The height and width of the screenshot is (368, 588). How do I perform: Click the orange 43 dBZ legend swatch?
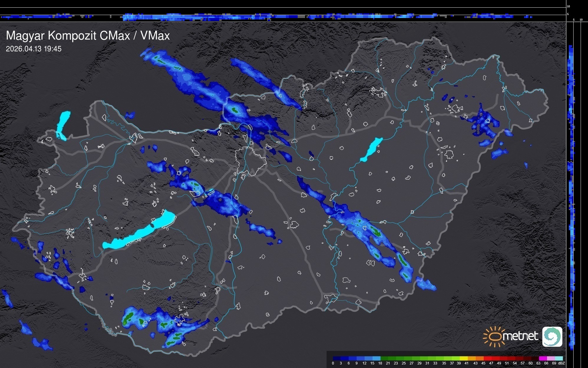pos(479,358)
